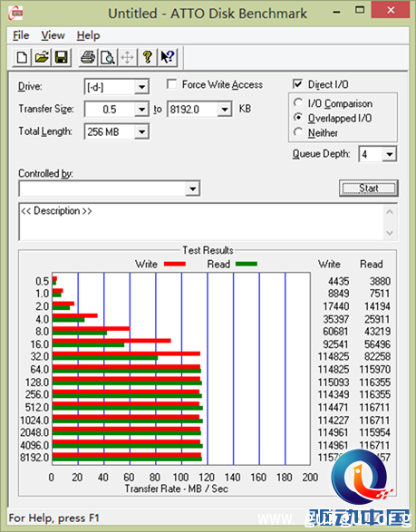Choose the Neither radio option
This screenshot has height=532, width=416.
pyautogui.click(x=298, y=131)
